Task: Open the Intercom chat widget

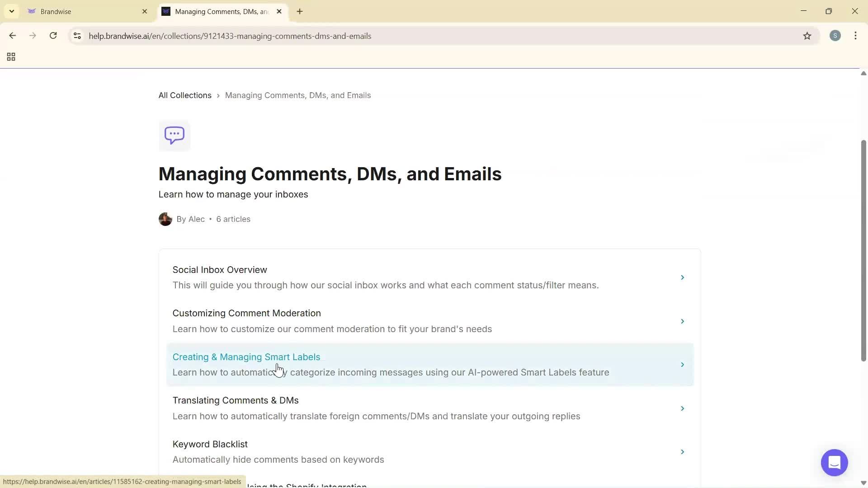Action: coord(834,463)
